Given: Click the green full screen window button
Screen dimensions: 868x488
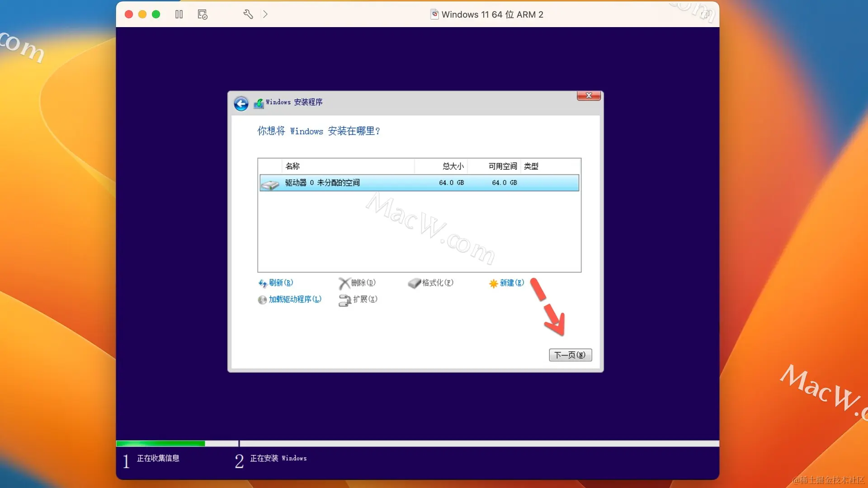Looking at the screenshot, I should coord(156,14).
